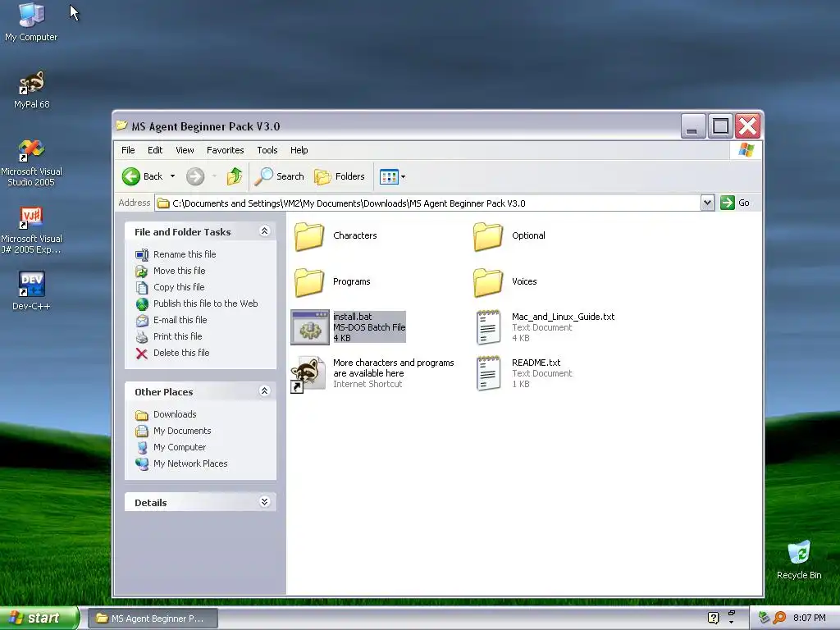Open the Optional folder
840x630 pixels.
pos(488,236)
